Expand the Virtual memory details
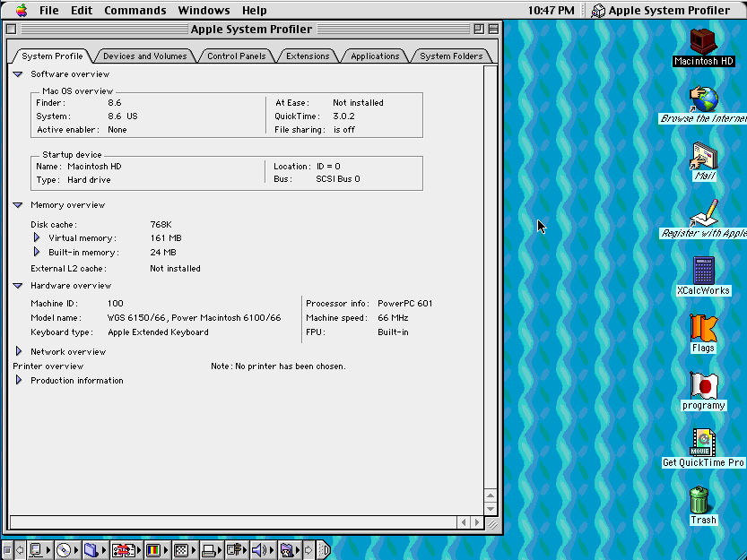Image resolution: width=747 pixels, height=560 pixels. coord(37,237)
